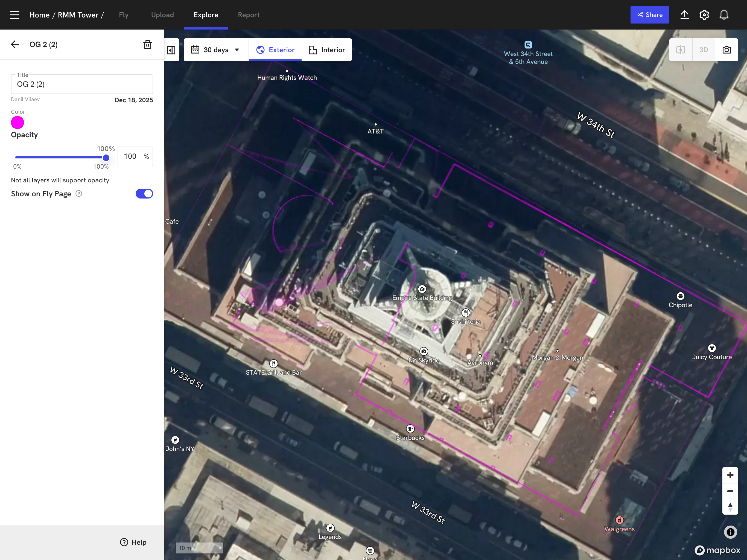Viewport: 747px width, 560px height.
Task: Open the 30 days date range dropdown
Action: pos(216,50)
